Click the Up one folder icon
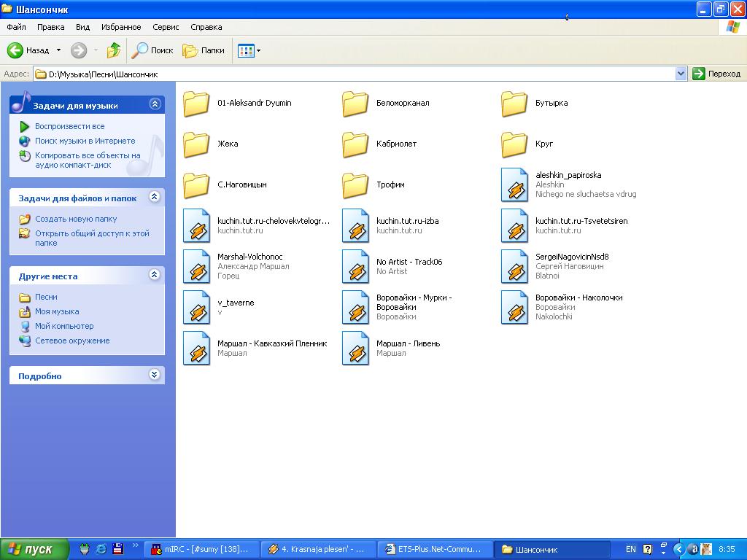 [x=113, y=50]
